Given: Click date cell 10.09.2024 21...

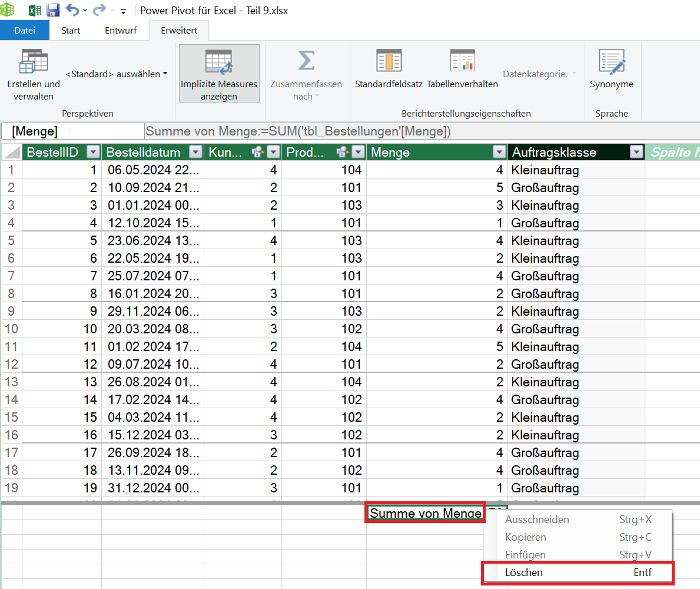Looking at the screenshot, I should point(153,187).
